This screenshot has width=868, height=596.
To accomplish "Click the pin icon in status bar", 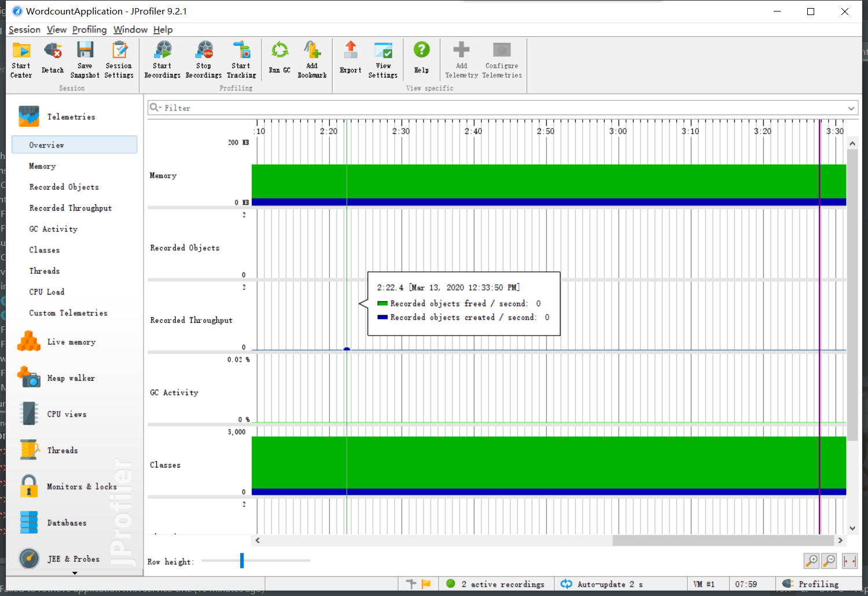I will (411, 584).
